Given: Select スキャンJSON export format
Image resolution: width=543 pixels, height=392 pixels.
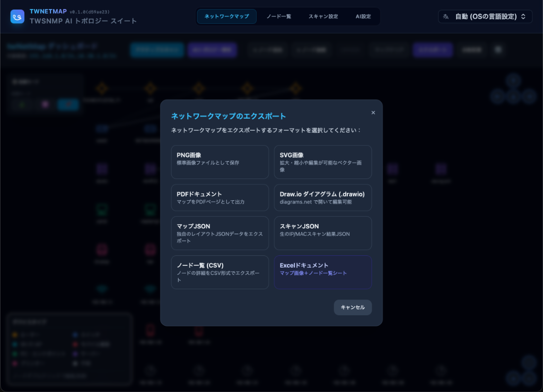Looking at the screenshot, I should tap(323, 233).
